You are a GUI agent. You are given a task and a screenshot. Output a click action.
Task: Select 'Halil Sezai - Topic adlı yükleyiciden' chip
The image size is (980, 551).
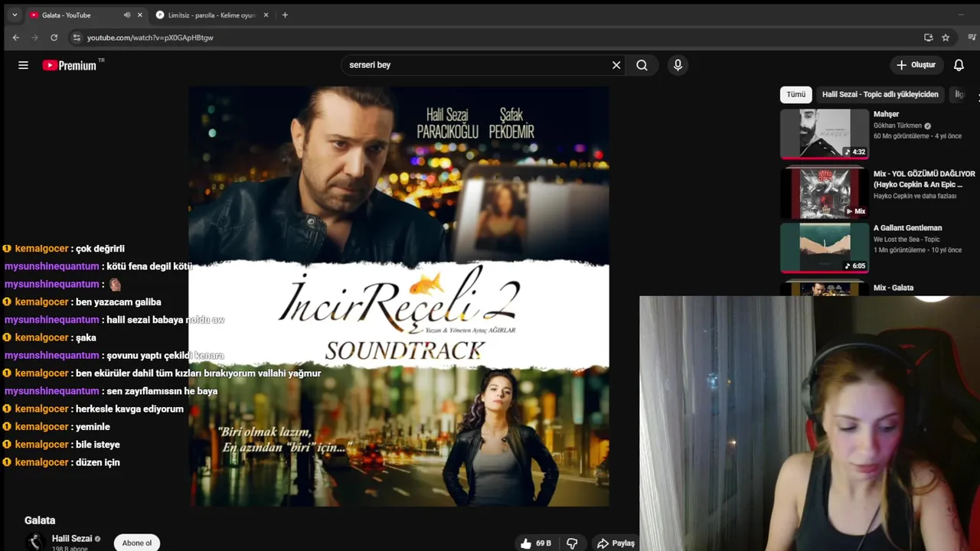click(x=880, y=94)
